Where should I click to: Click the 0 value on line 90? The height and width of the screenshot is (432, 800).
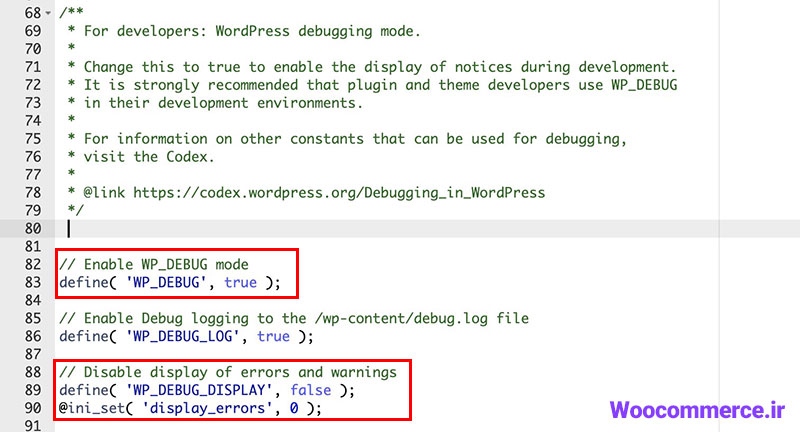(294, 408)
